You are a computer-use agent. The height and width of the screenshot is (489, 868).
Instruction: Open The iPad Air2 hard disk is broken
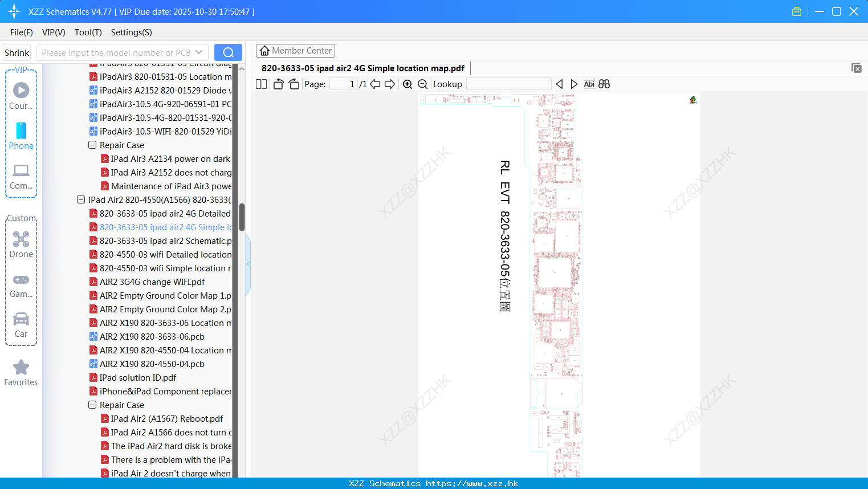point(166,446)
